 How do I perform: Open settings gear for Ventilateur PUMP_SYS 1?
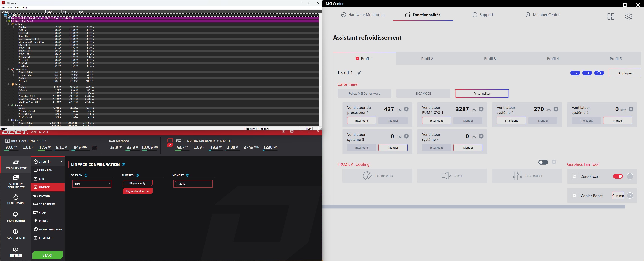click(481, 109)
